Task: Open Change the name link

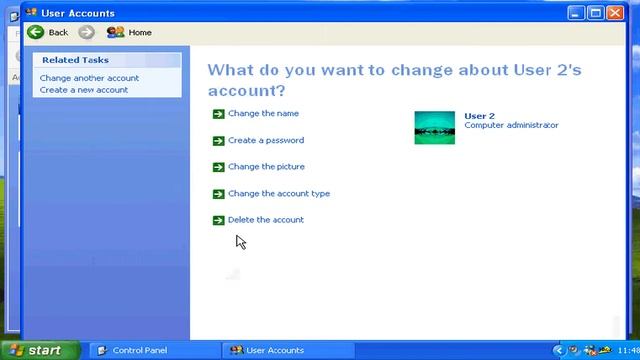Action: click(263, 113)
